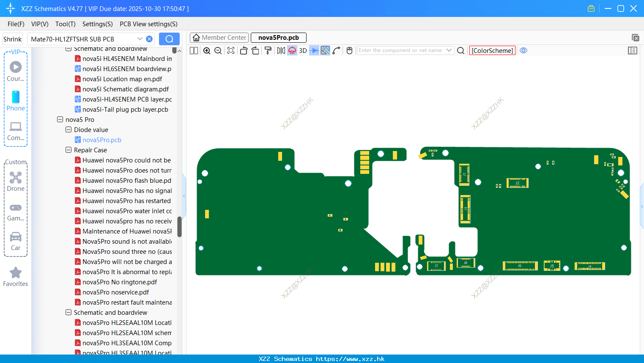Viewport: 644px width, 363px height.
Task: Open nova5i HL4SENEM Mainbord file
Action: click(127, 59)
